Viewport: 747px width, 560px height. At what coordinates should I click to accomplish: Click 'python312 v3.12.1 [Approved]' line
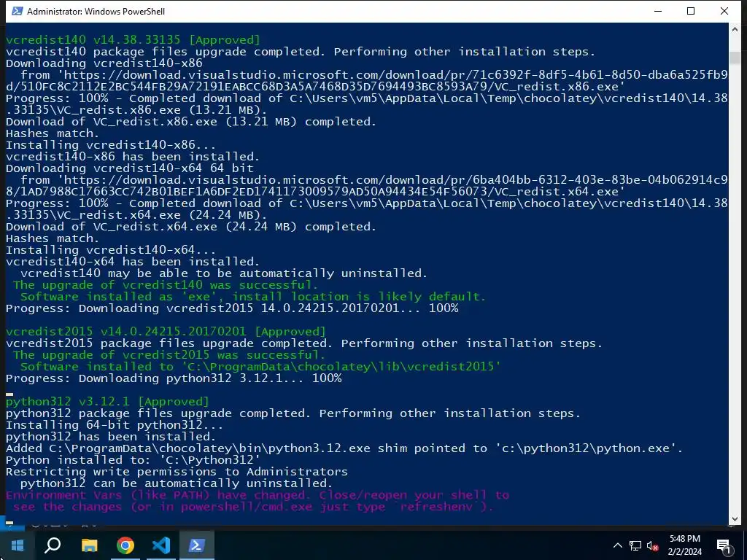(x=107, y=402)
